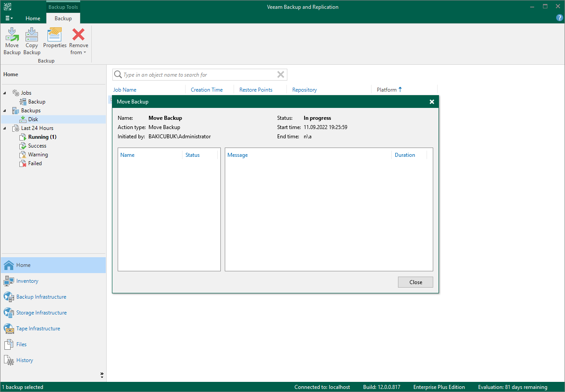This screenshot has height=392, width=565.
Task: Collapse the Backups tree node
Action: [5, 111]
